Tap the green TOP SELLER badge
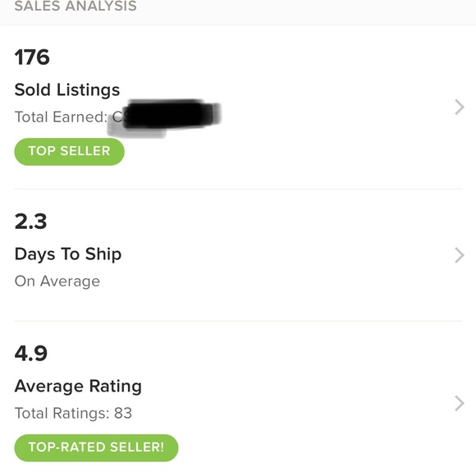Viewport: 476px width, 476px height. click(x=69, y=152)
